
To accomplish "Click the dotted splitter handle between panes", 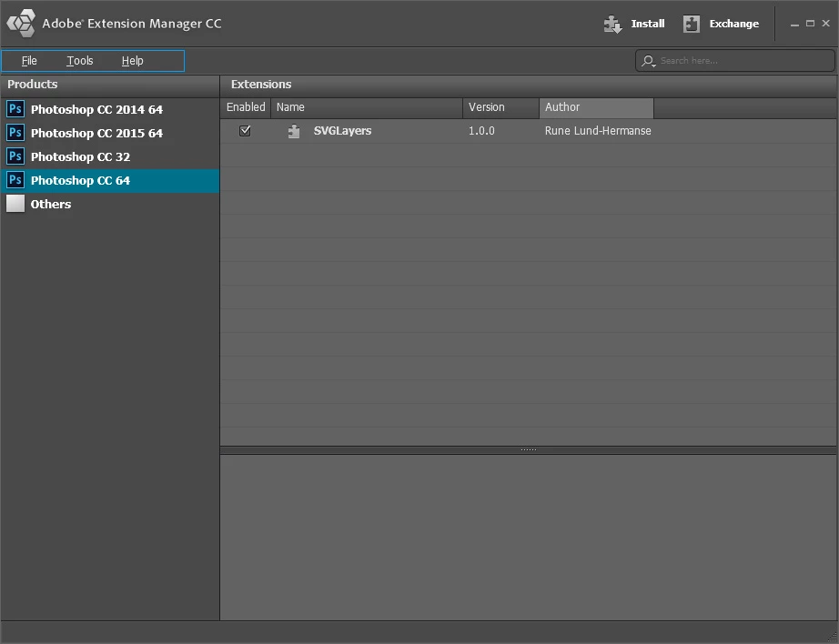I will point(529,450).
